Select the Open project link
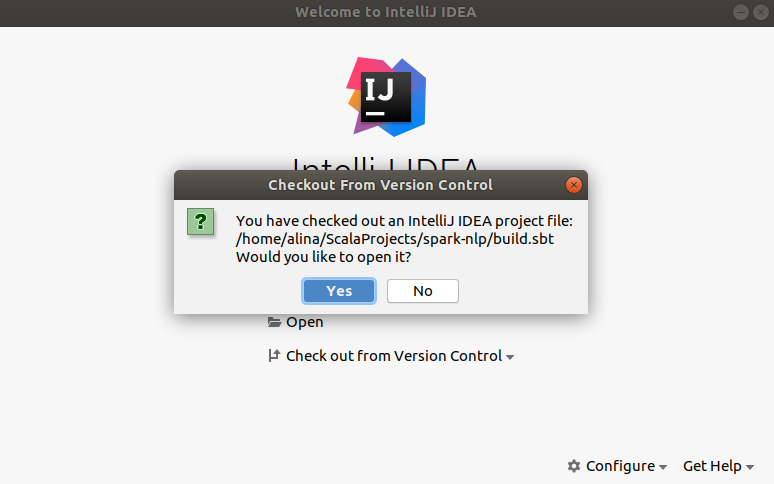The image size is (774, 484). tap(305, 322)
